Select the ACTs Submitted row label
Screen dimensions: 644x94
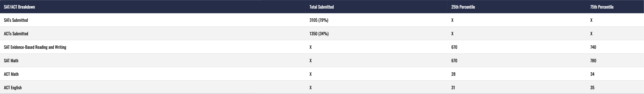(16, 34)
